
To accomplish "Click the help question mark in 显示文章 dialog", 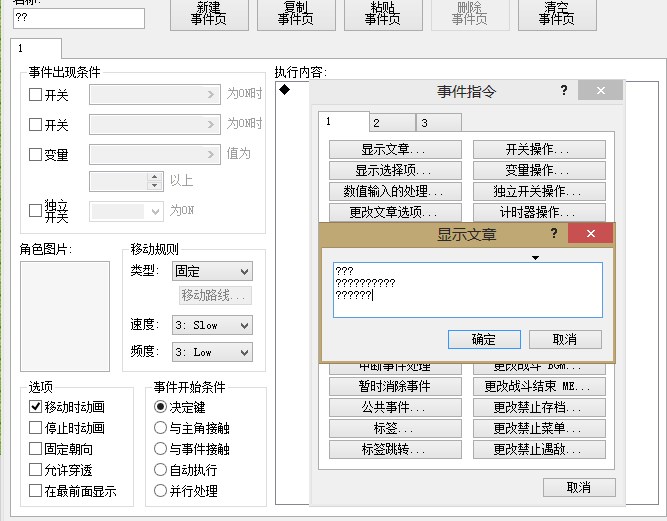I will pyautogui.click(x=553, y=233).
